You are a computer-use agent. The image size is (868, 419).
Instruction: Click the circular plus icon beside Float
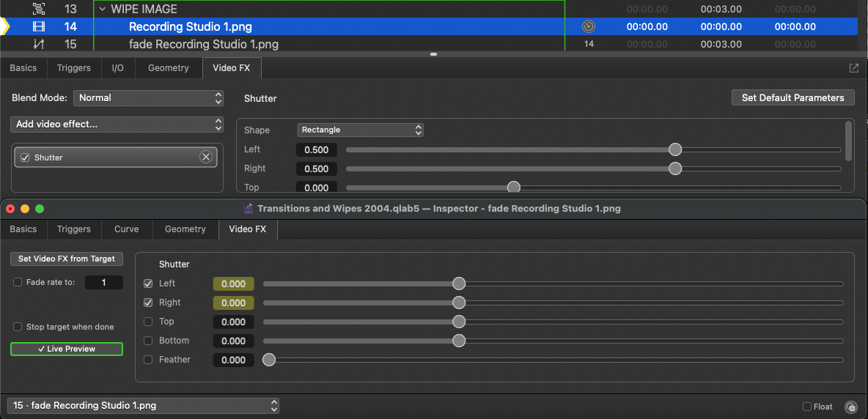tap(850, 407)
